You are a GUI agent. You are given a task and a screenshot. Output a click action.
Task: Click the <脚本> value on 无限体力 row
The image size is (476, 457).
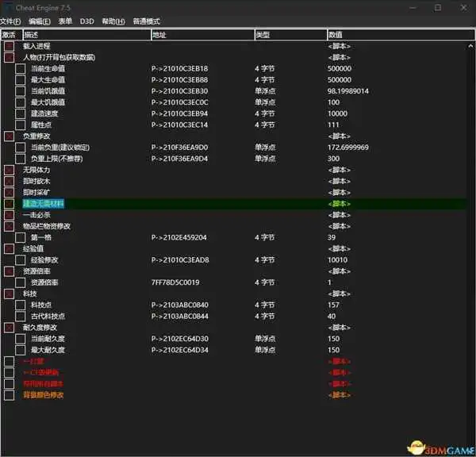[339, 170]
